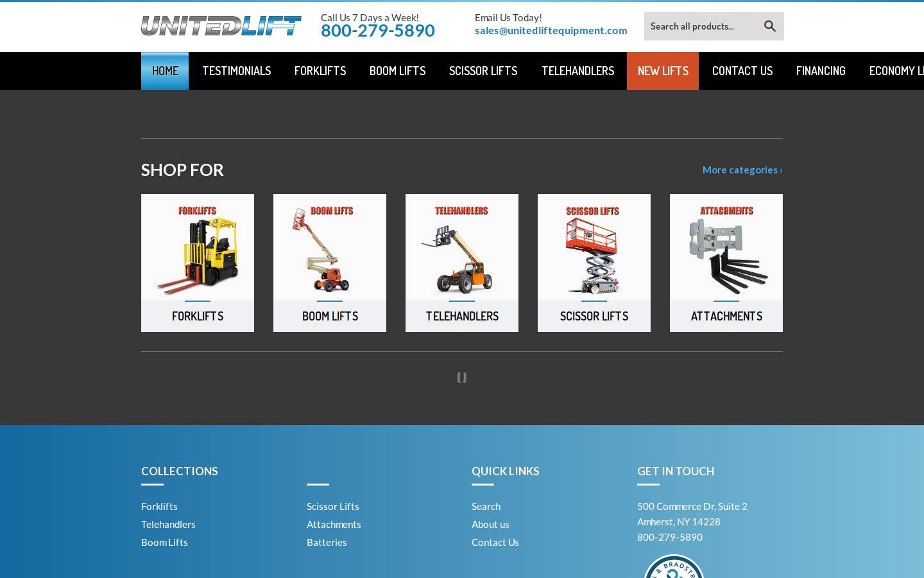Image resolution: width=924 pixels, height=578 pixels.
Task: Click Search in Quick Links
Action: [486, 506]
